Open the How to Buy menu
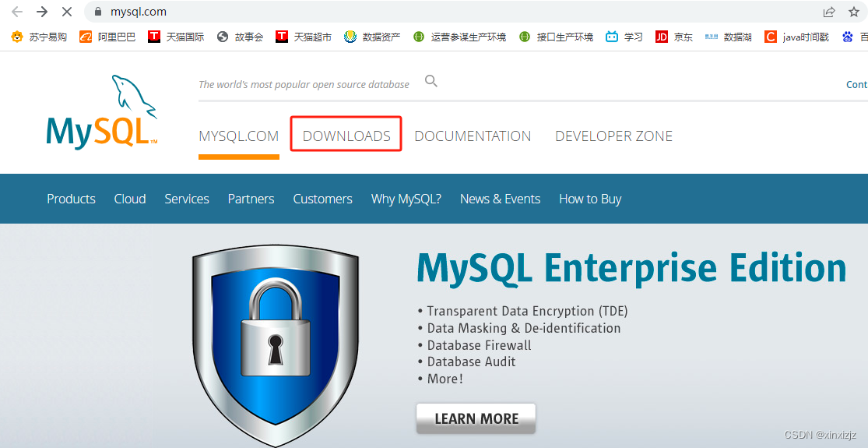The height and width of the screenshot is (448, 868). (x=590, y=199)
